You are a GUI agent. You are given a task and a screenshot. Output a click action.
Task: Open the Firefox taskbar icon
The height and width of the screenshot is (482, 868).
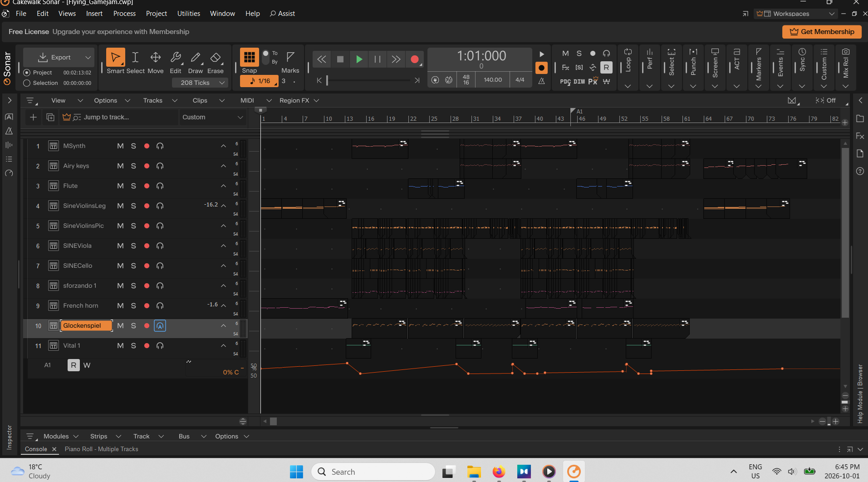[499, 472]
